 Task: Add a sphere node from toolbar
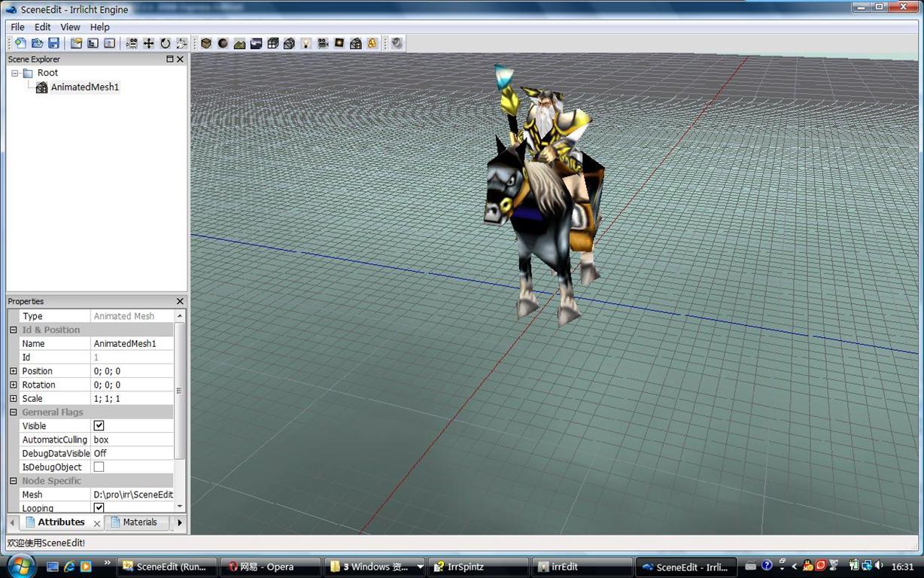[x=223, y=44]
